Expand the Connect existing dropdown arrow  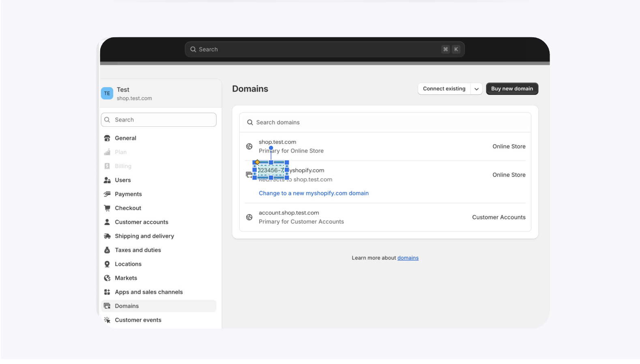476,89
